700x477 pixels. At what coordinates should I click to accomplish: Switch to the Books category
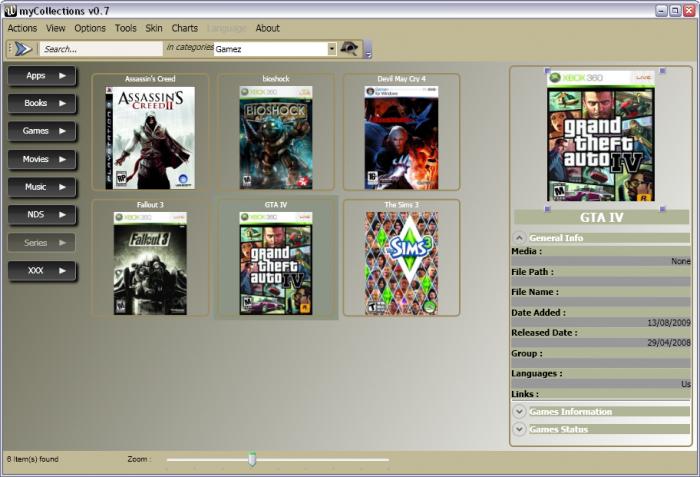(x=42, y=103)
